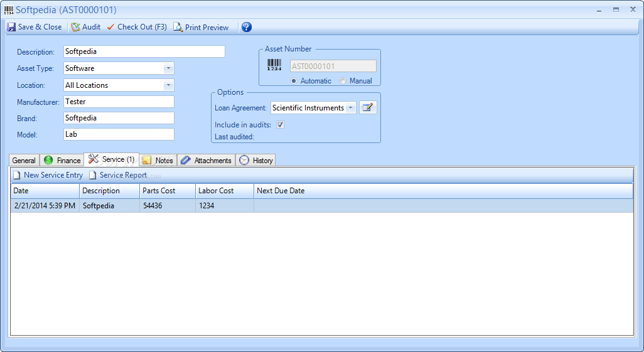Sort by the Description column header
The image size is (644, 352).
tap(110, 191)
